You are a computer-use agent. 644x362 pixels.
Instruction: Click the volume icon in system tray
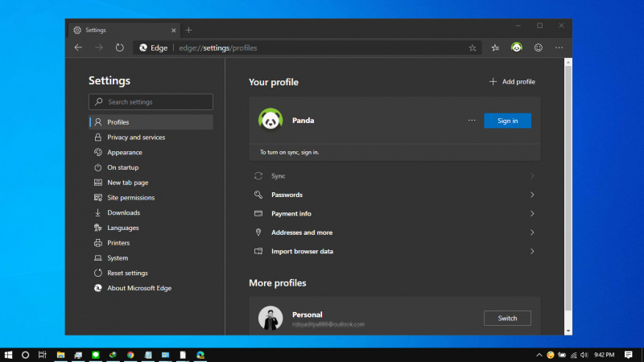tap(584, 355)
